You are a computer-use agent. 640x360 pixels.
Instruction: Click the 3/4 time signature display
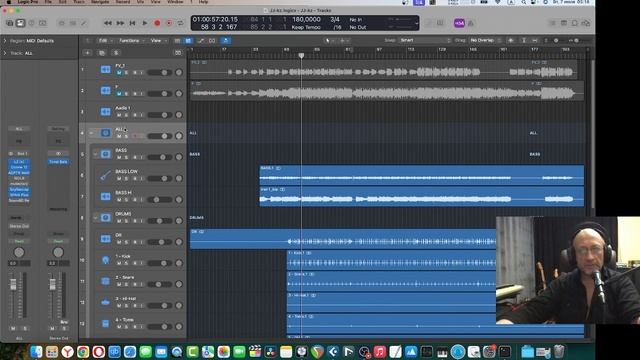click(335, 20)
